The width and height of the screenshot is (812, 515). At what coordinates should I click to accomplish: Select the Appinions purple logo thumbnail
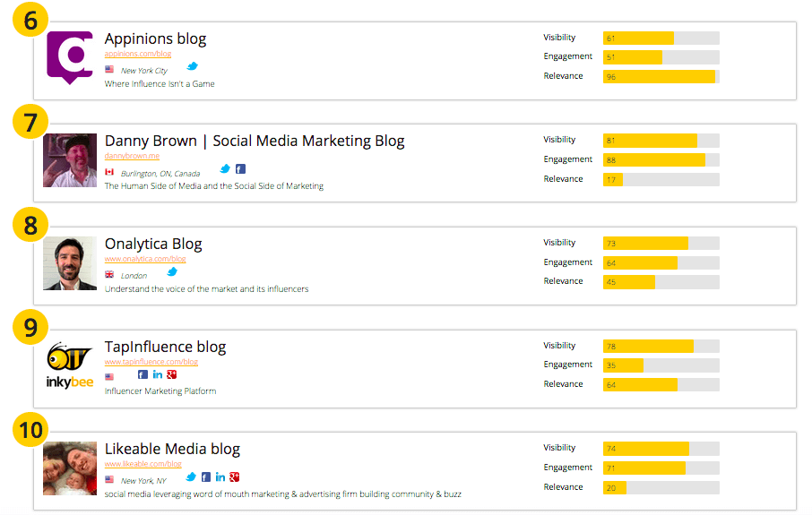[70, 57]
